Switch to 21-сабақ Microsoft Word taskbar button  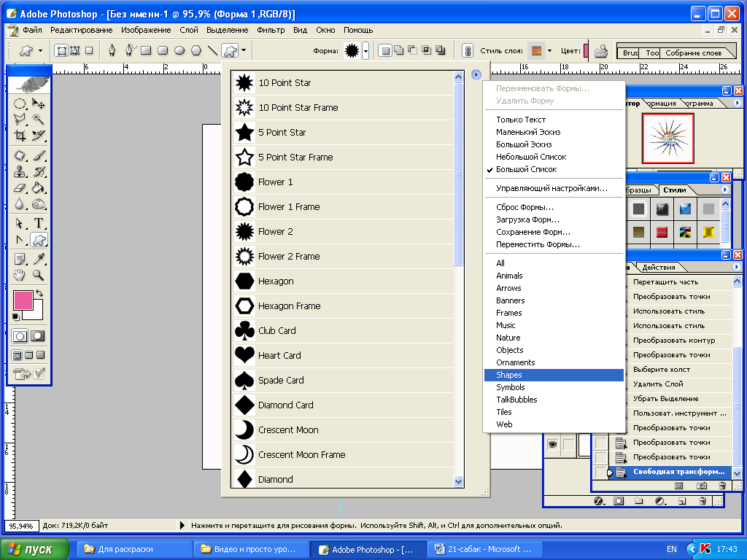pyautogui.click(x=485, y=549)
